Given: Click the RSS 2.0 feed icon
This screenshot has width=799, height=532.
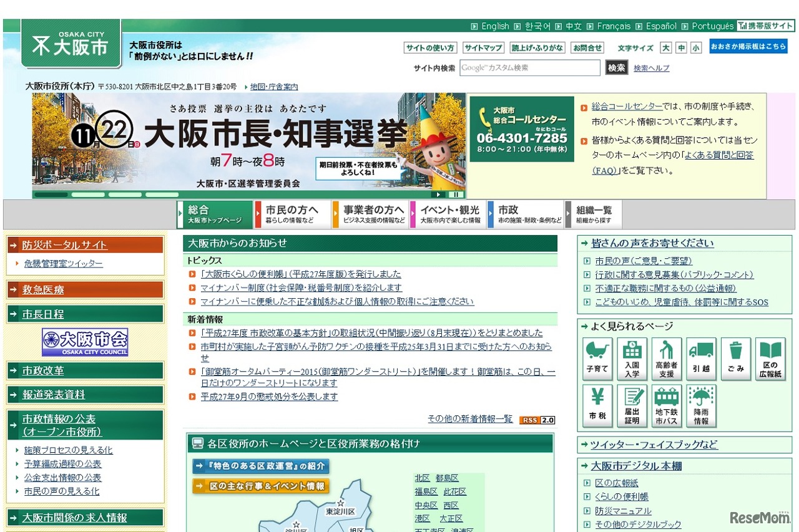Looking at the screenshot, I should [537, 420].
